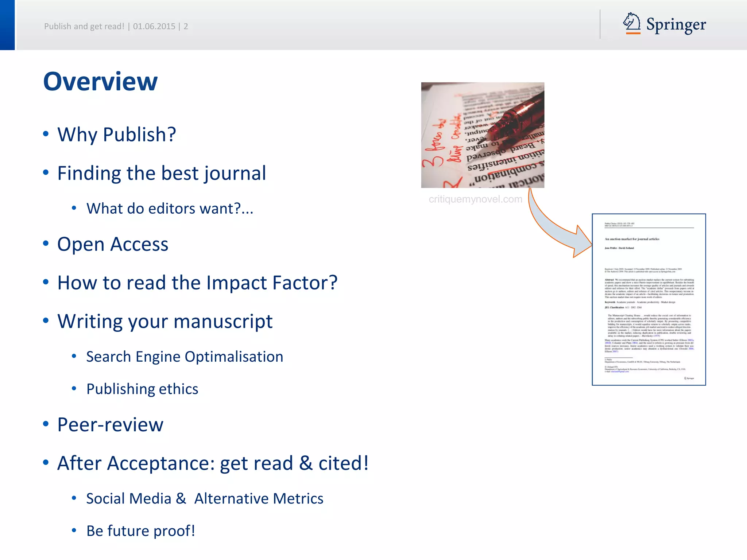Viewport: 747px width, 560px height.
Task: Click the header text 'Publish and get read!'
Action: (x=84, y=26)
